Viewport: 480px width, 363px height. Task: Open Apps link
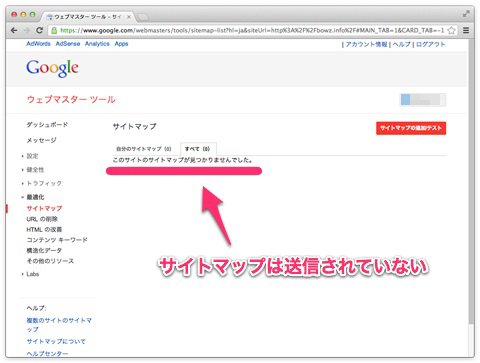point(121,44)
